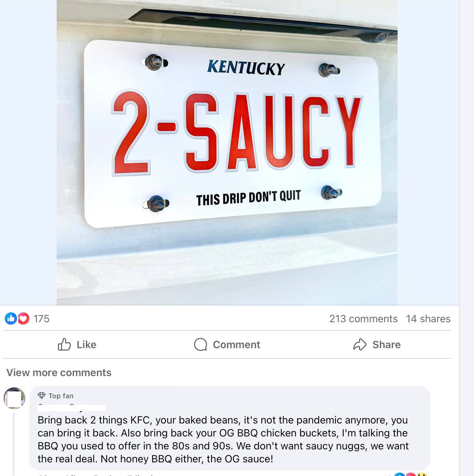The width and height of the screenshot is (474, 476).
Task: Click the Comment button label
Action: point(236,344)
